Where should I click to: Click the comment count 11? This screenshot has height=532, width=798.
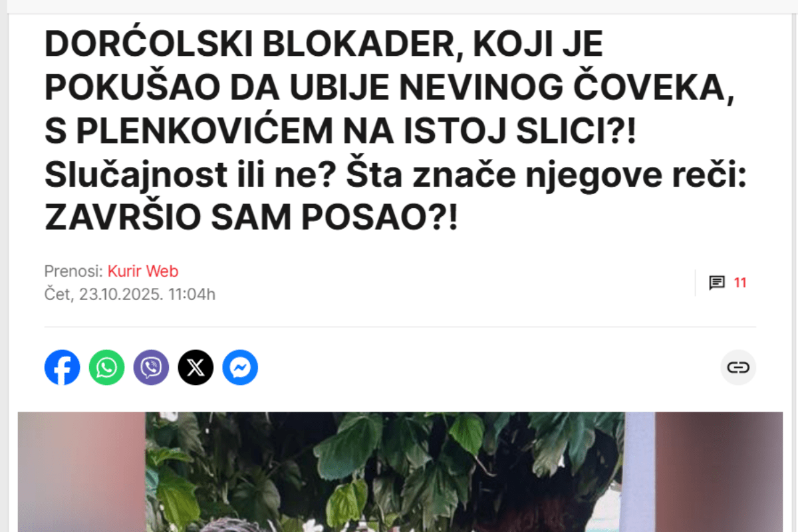(740, 283)
